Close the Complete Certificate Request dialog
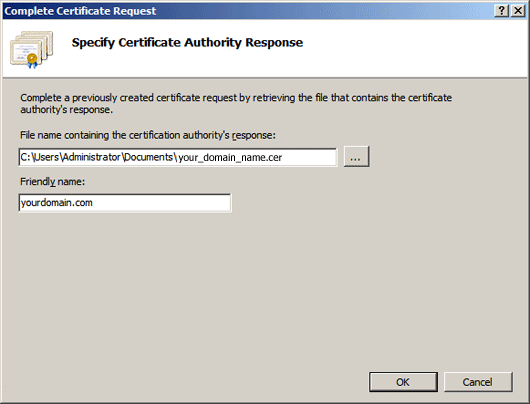530x404 pixels. [518, 11]
